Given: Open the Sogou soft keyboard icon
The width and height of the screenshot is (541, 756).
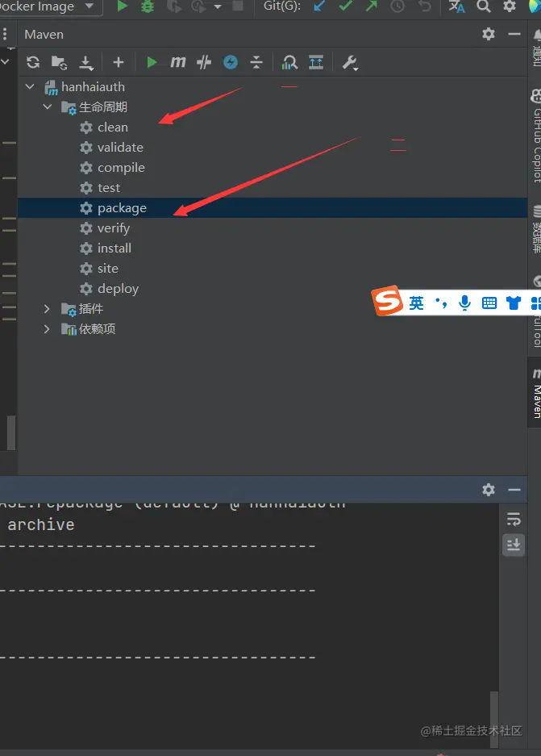Looking at the screenshot, I should [x=489, y=303].
